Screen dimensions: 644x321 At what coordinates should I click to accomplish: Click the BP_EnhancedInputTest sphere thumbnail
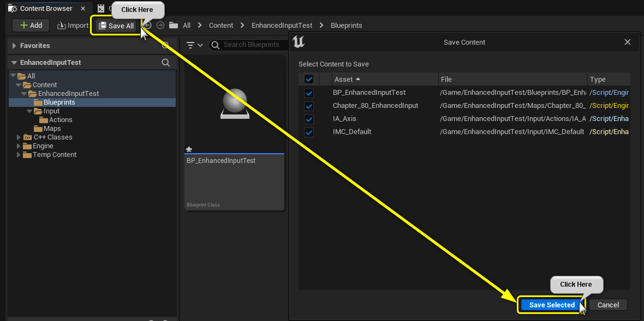click(234, 104)
